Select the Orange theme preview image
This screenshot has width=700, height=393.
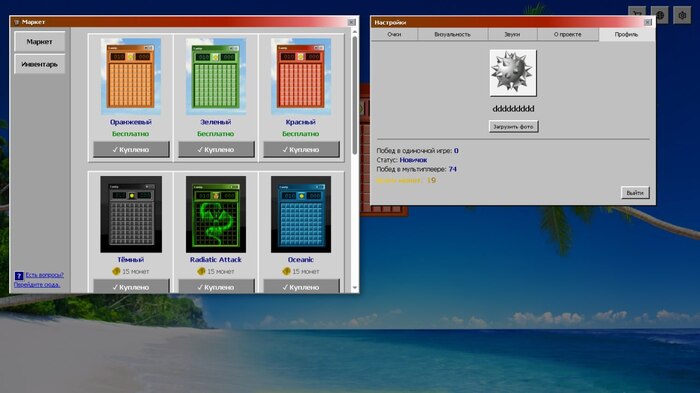(x=131, y=76)
